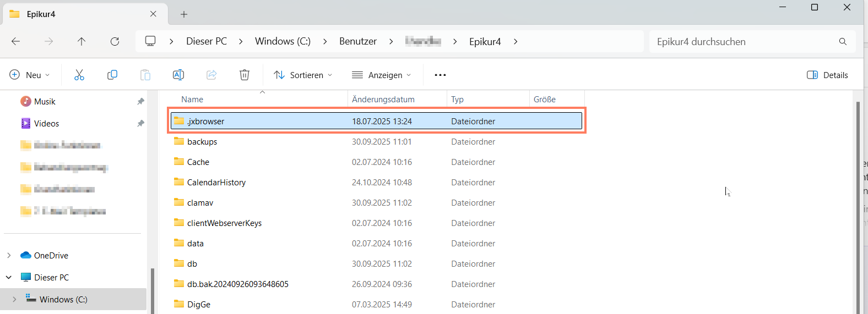This screenshot has width=868, height=314.
Task: Click the search magnifier icon
Action: (843, 41)
